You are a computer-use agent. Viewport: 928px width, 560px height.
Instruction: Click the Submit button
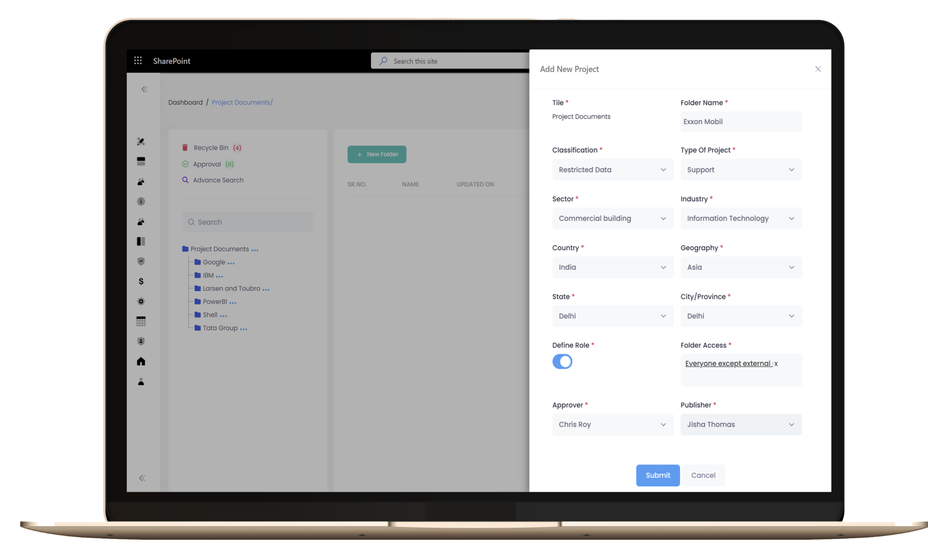click(658, 475)
